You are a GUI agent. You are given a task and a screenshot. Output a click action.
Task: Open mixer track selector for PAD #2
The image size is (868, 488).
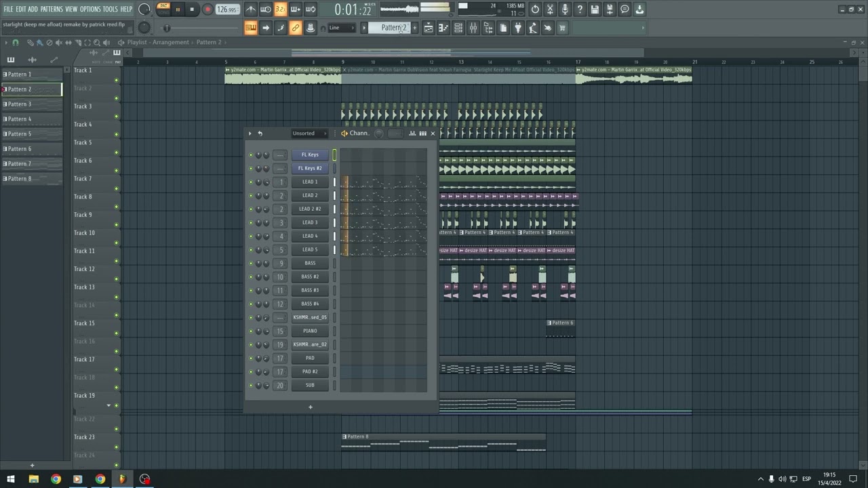pos(280,371)
